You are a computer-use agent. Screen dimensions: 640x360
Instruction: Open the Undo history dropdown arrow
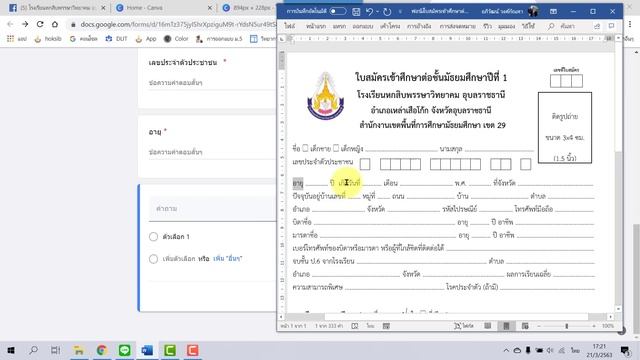click(378, 11)
